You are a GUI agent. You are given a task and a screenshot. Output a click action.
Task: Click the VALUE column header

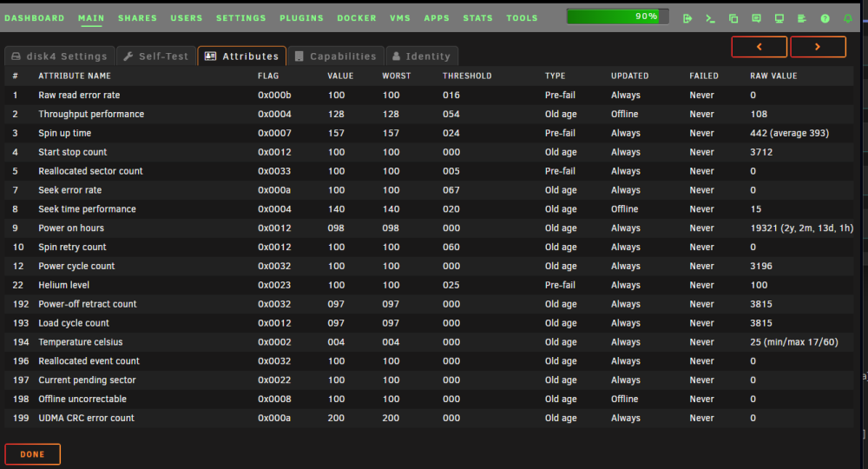(340, 76)
